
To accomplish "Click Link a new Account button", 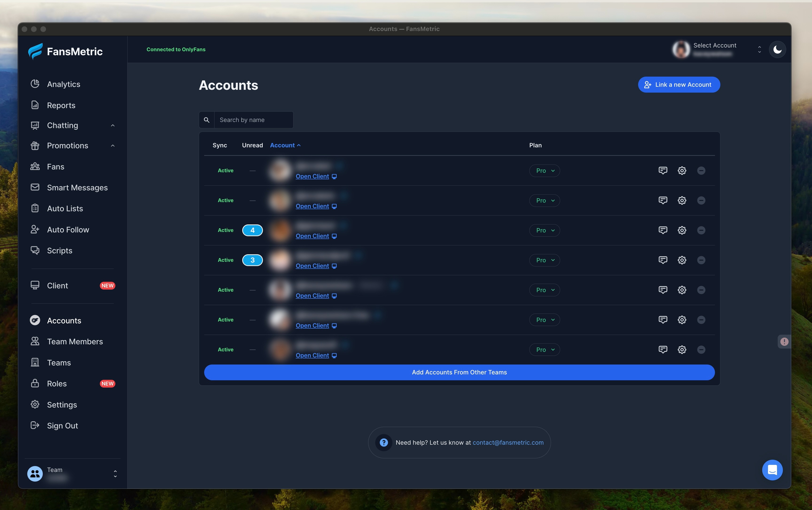I will coord(679,85).
